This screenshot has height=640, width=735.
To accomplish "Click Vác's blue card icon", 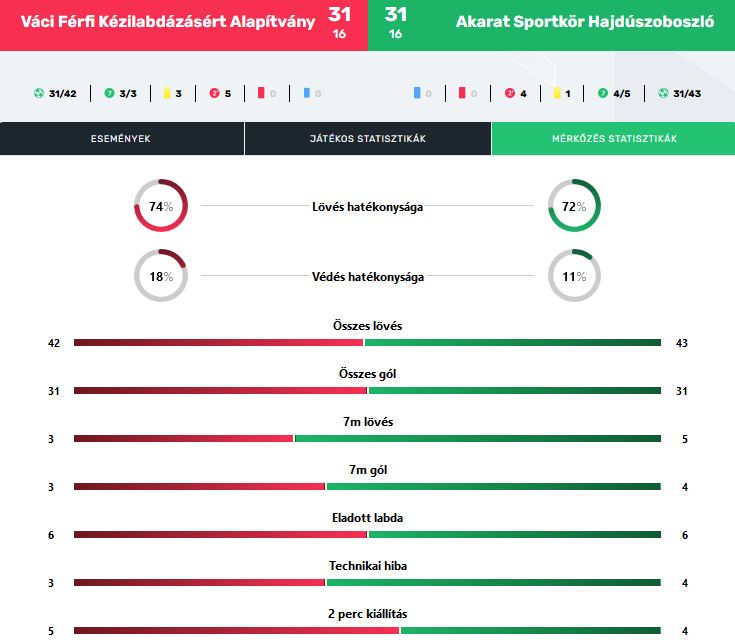I will tap(307, 93).
